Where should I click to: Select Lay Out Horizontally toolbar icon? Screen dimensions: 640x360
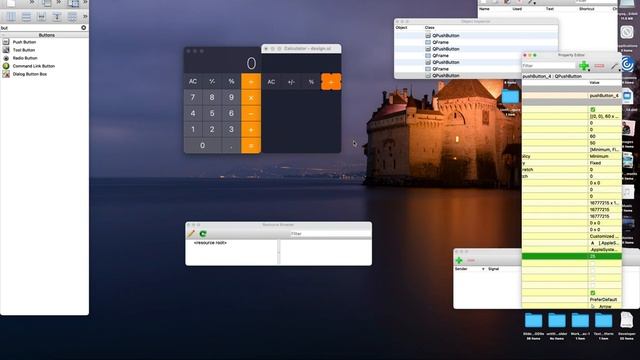[x=11, y=17]
